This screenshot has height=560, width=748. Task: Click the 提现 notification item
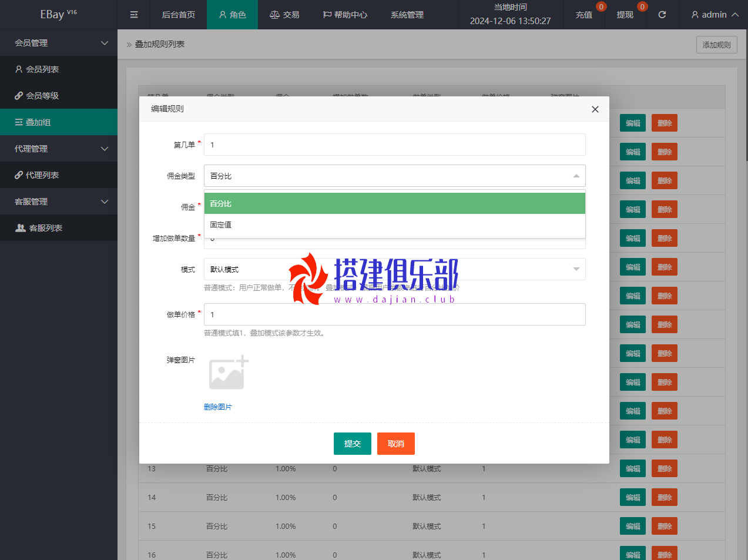[625, 15]
